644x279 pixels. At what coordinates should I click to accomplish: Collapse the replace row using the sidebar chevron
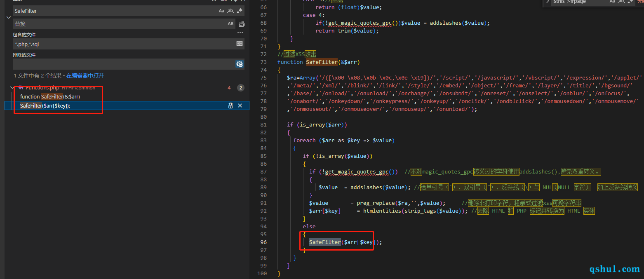[x=9, y=17]
